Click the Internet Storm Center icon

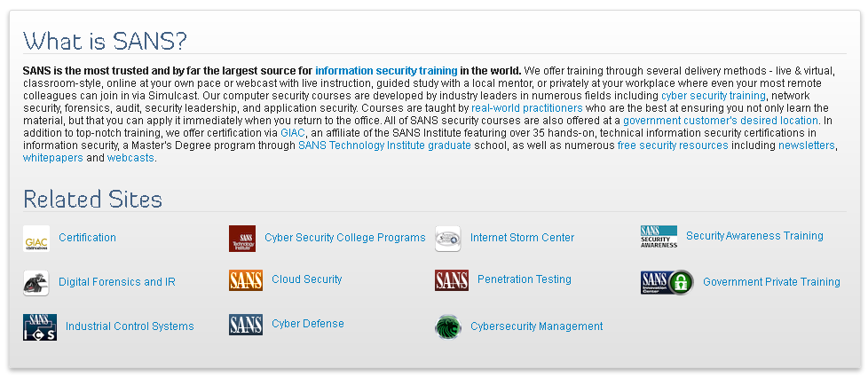pos(448,239)
